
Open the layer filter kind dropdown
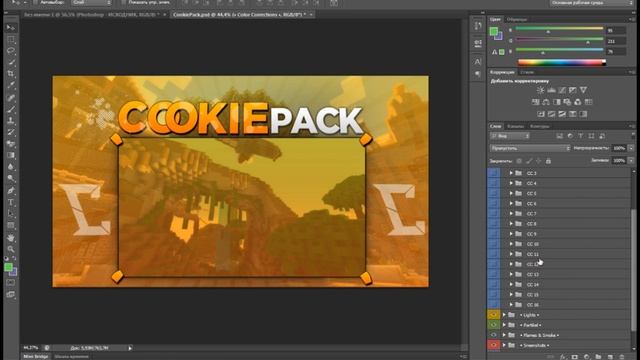pos(510,136)
